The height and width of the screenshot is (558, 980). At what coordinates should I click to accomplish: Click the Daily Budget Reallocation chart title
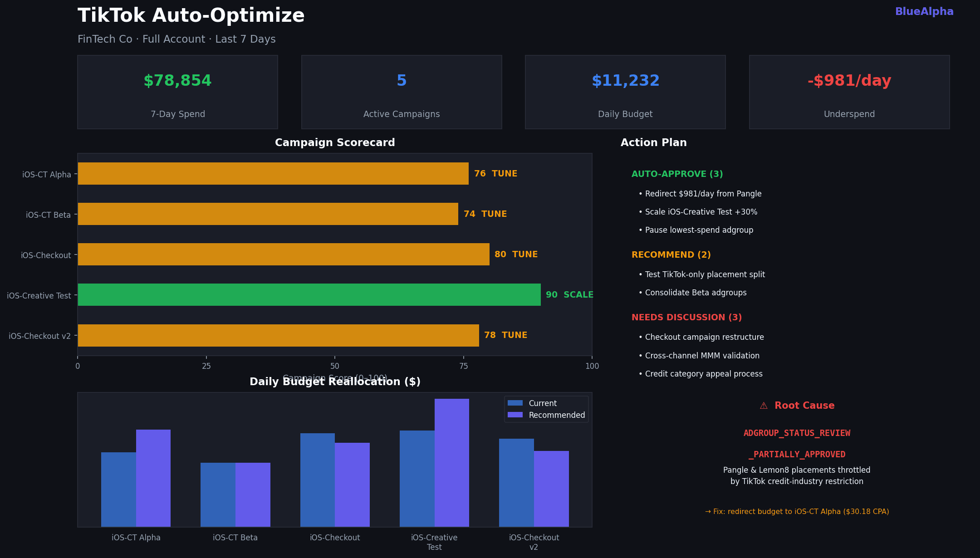pos(335,382)
